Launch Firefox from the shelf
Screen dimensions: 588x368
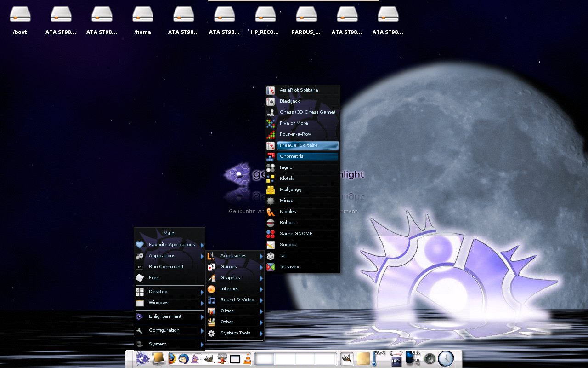coord(172,358)
